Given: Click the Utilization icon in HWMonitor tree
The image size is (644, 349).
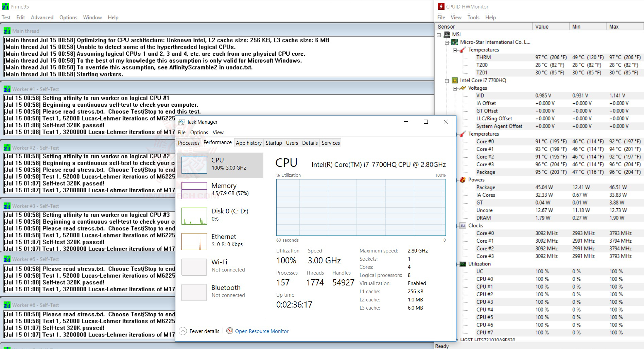Looking at the screenshot, I should click(463, 264).
